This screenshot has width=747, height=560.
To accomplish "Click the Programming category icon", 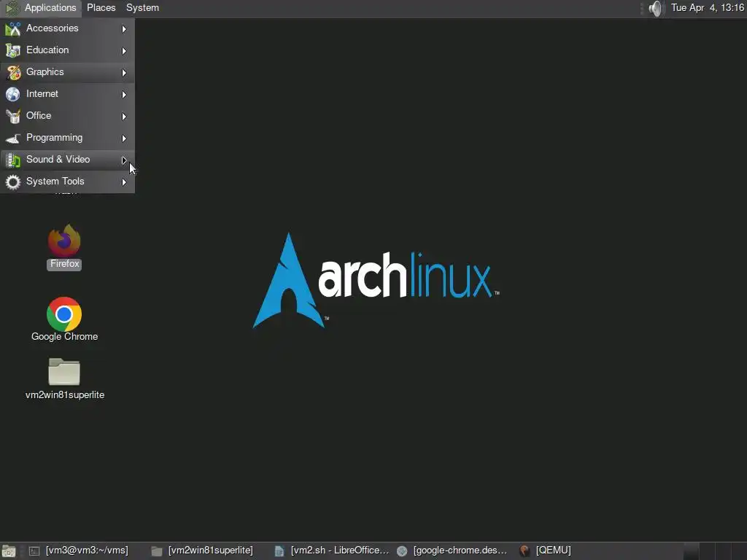I will (13, 138).
